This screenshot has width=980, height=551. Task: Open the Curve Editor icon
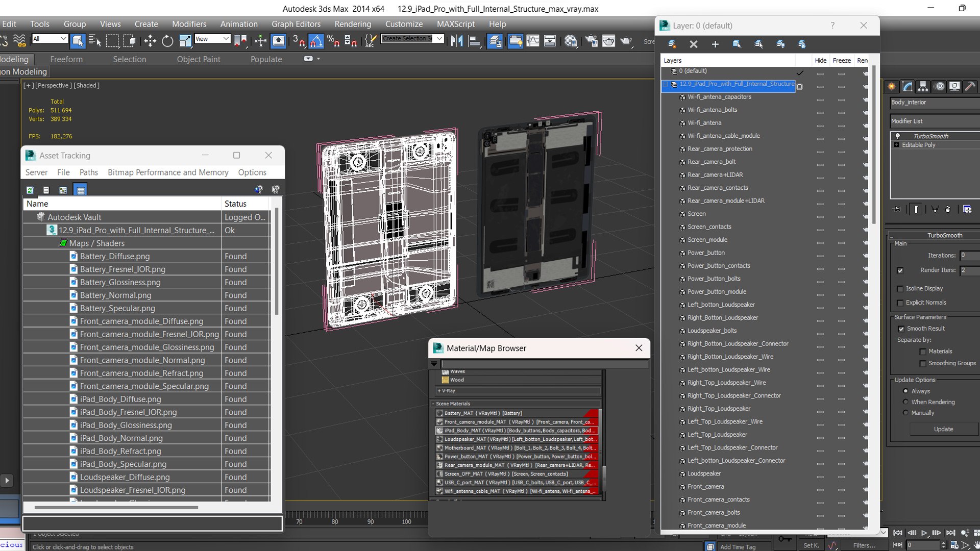pos(533,41)
